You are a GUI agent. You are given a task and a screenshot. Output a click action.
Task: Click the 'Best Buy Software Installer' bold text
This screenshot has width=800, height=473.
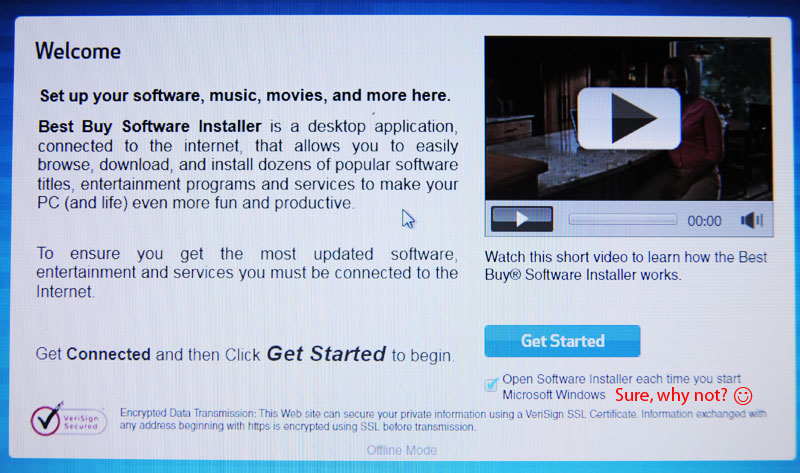coord(149,126)
